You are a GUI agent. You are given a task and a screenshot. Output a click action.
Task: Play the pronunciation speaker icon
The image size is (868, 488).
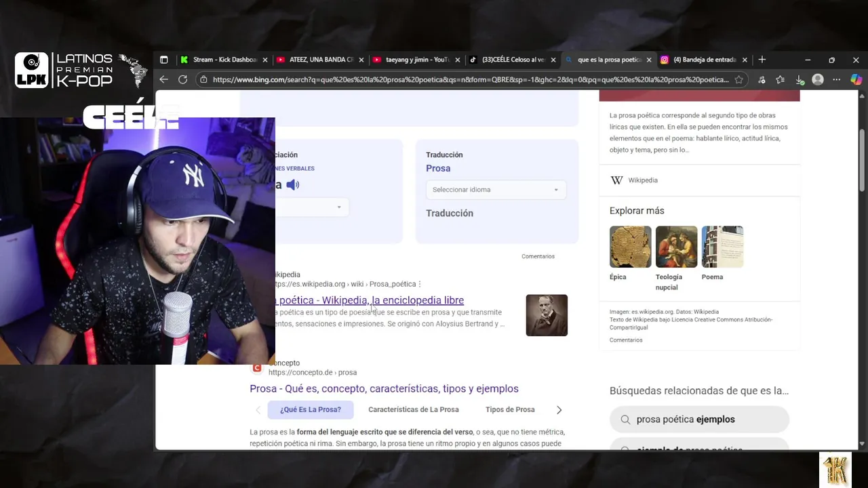coord(292,184)
